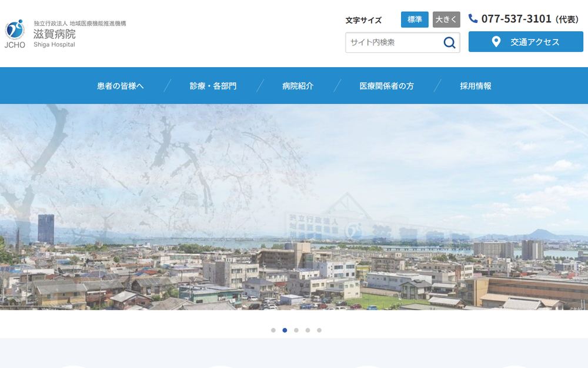Set text size to 標準
Image resolution: width=588 pixels, height=368 pixels.
[415, 19]
